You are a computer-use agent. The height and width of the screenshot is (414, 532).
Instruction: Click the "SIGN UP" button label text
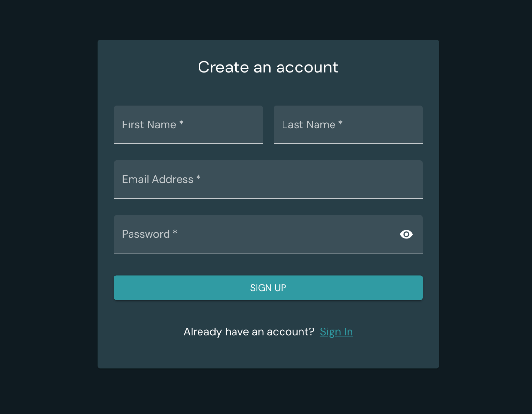[268, 288]
